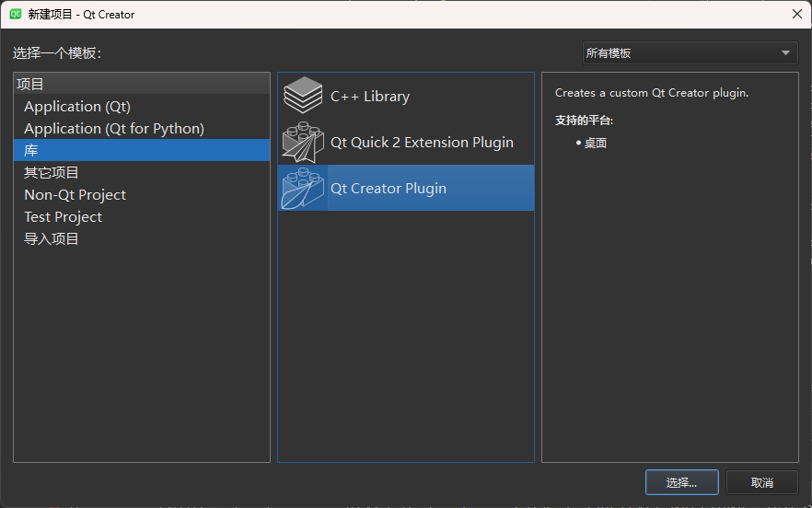Click the Qt Creator logo in title bar
Image resolution: width=812 pixels, height=508 pixels.
pos(16,14)
